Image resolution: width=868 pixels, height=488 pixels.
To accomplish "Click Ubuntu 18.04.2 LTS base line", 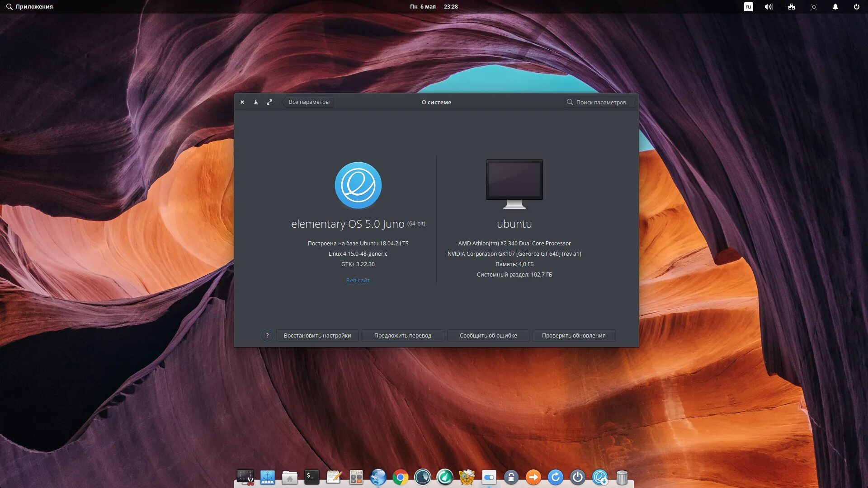I will coord(358,243).
